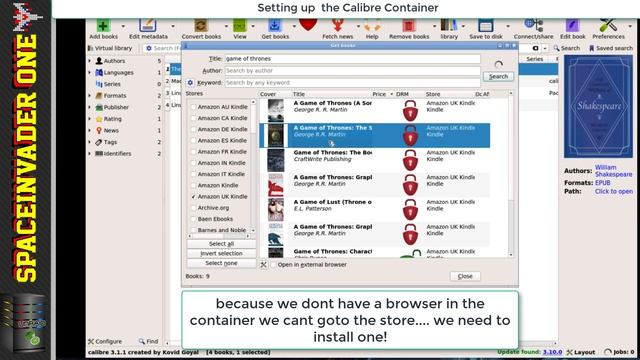
Task: Expand the Publisher category
Action: point(90,107)
